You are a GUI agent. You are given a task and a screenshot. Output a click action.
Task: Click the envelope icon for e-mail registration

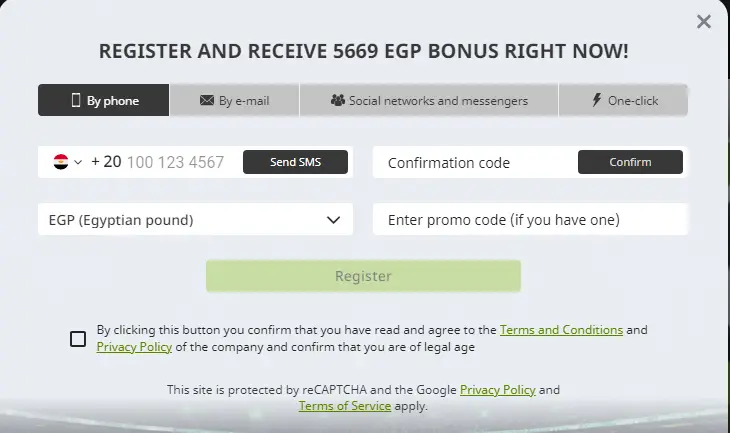[207, 101]
